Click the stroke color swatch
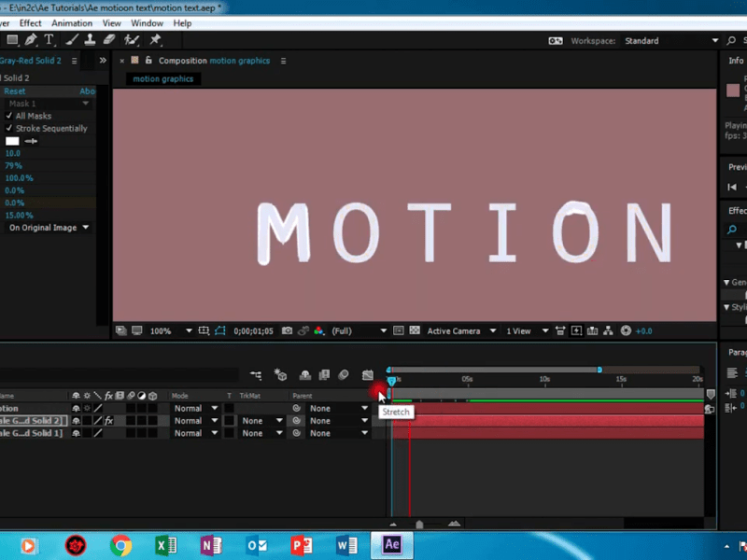 point(11,140)
